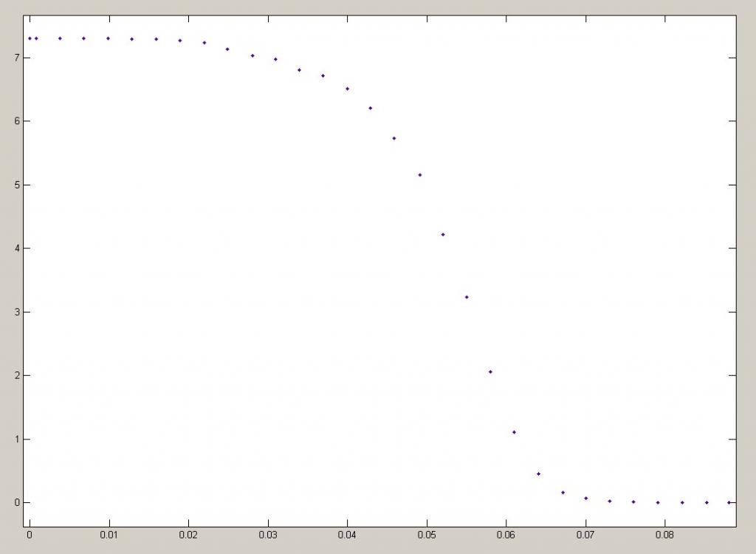This screenshot has height=554, width=756.
Task: Click the y-axis tick label 4
Action: 16,248
